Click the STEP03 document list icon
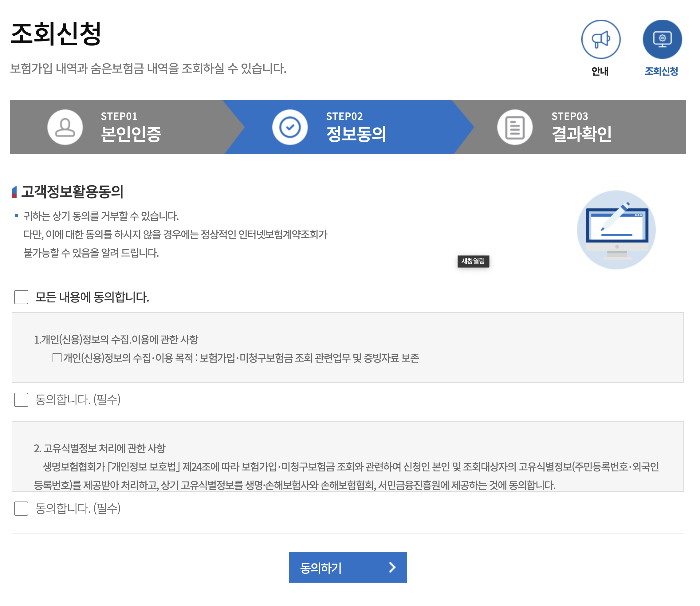The width and height of the screenshot is (700, 606). coord(515,128)
